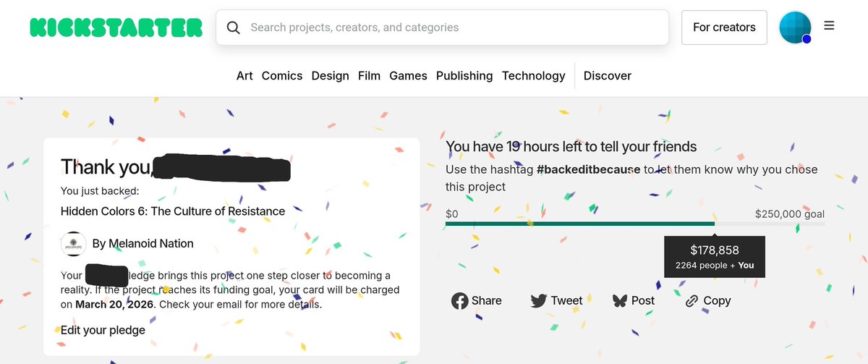Open the For creators button

point(724,27)
